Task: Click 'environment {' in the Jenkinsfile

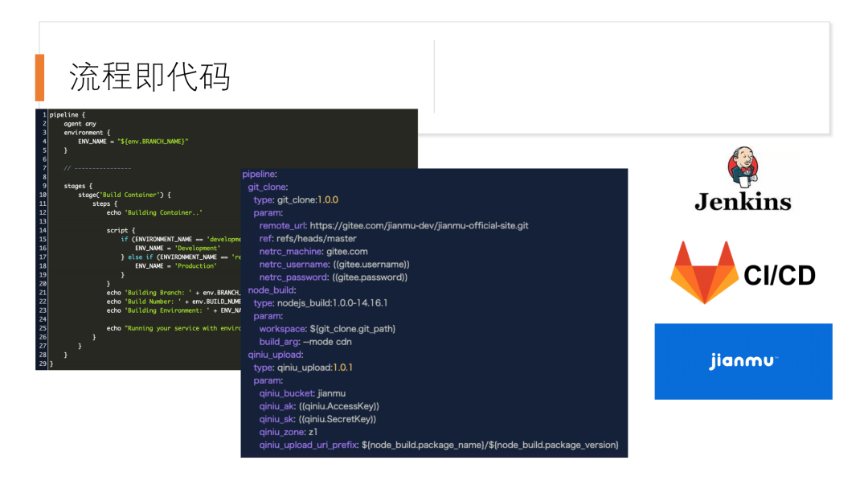Action: pos(87,133)
